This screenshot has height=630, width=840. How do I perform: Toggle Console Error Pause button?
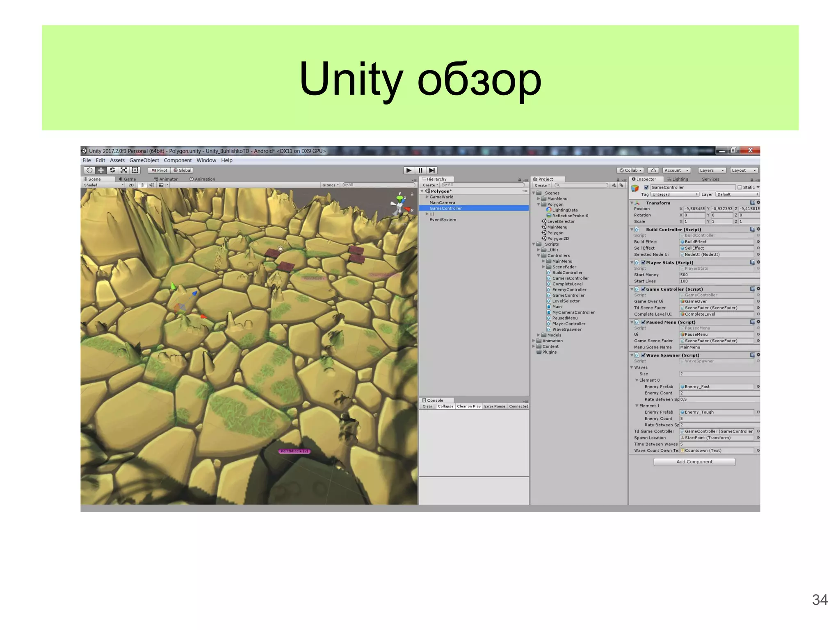coord(494,406)
